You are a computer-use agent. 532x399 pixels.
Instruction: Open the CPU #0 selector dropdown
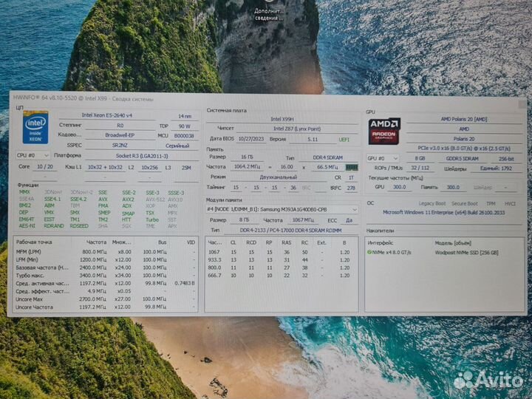33,155
